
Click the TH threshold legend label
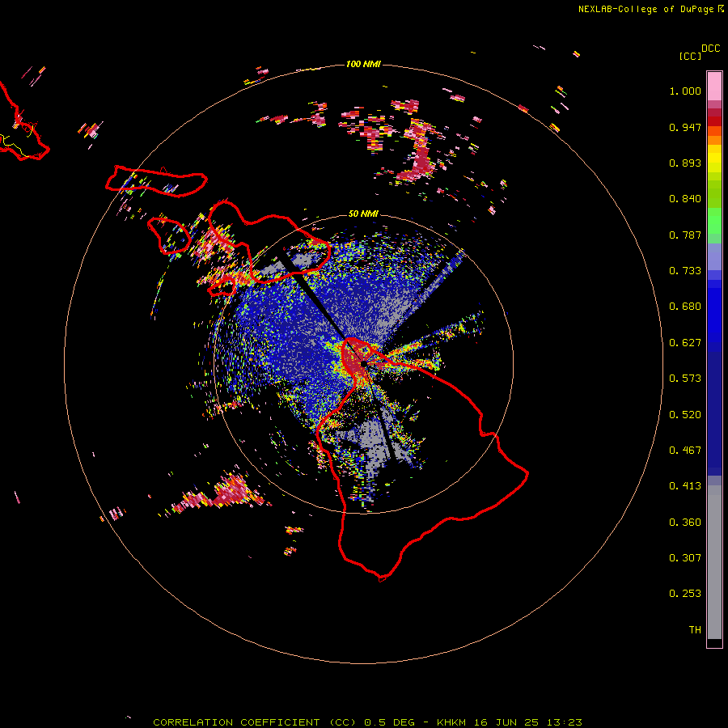(x=695, y=630)
